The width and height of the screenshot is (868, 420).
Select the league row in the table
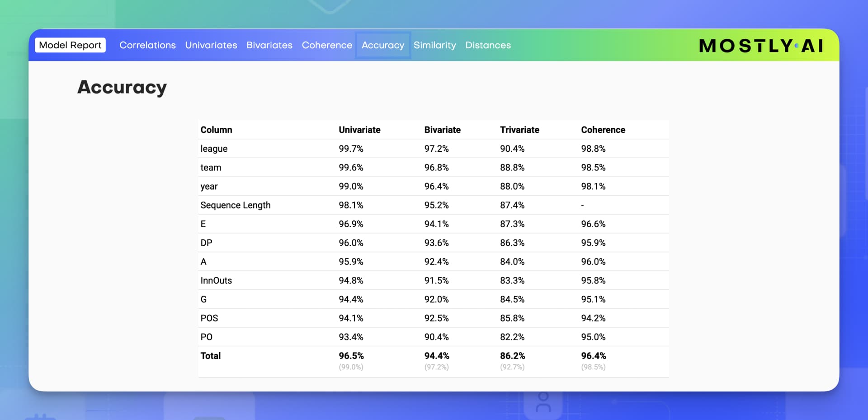[x=214, y=149]
